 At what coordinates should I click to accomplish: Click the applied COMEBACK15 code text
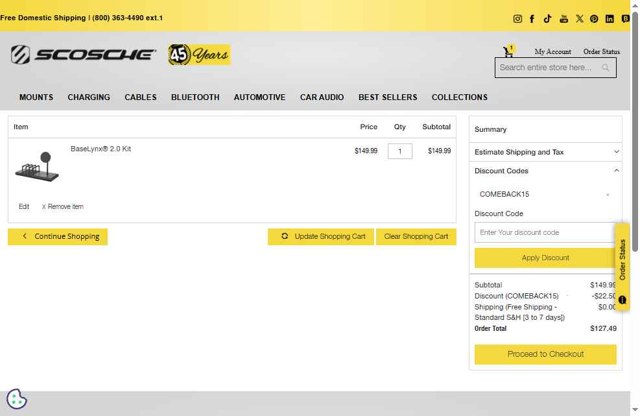coord(504,194)
